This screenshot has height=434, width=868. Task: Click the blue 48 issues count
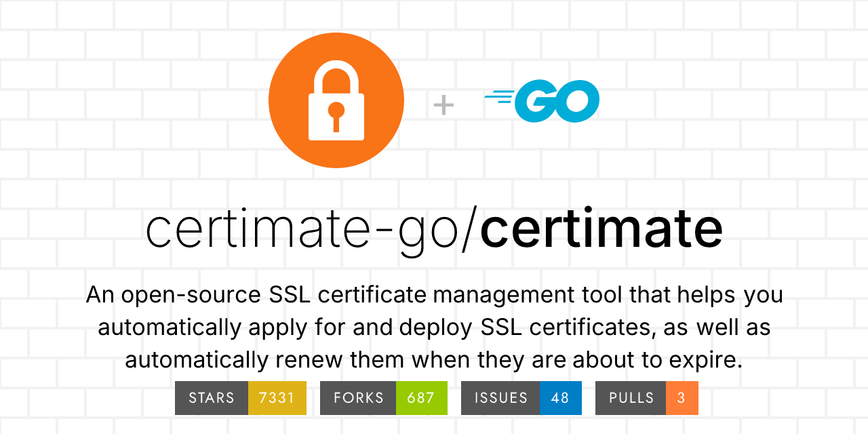pos(560,398)
